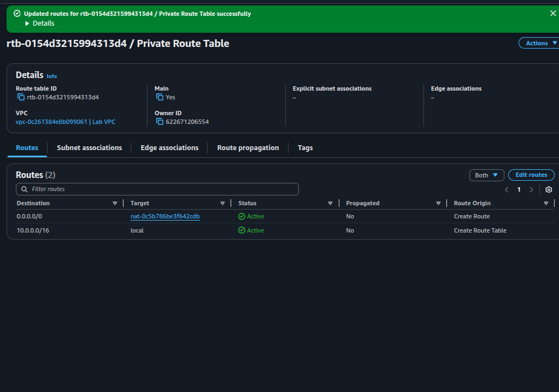Click the Propagated 'No' cell for 10.0.0.0/16
This screenshot has width=559, height=392.
click(x=350, y=230)
